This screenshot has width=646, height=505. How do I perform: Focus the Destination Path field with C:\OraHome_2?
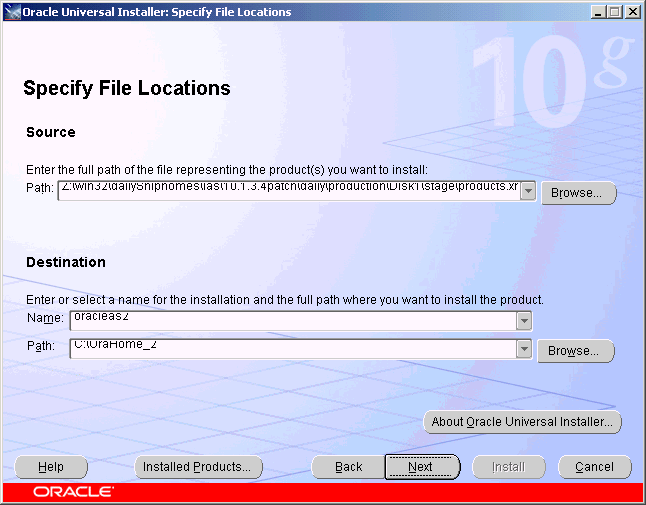pos(293,349)
